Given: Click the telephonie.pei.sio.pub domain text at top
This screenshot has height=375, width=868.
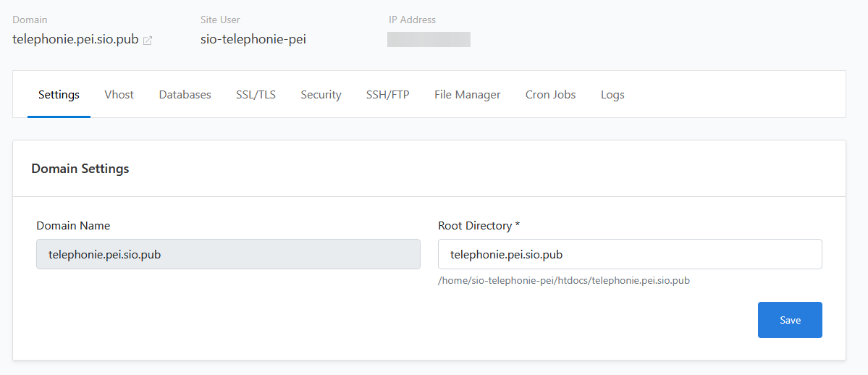Looking at the screenshot, I should pyautogui.click(x=75, y=40).
